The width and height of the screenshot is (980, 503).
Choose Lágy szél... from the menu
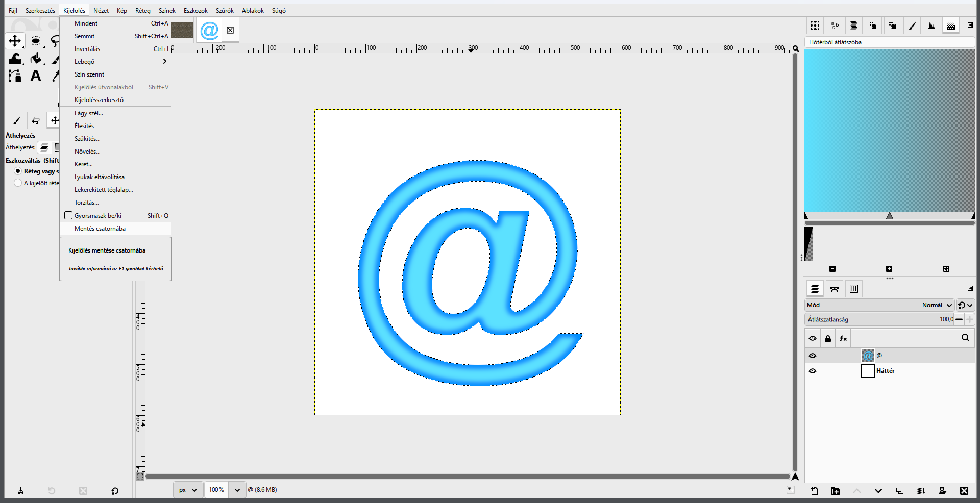click(115, 113)
